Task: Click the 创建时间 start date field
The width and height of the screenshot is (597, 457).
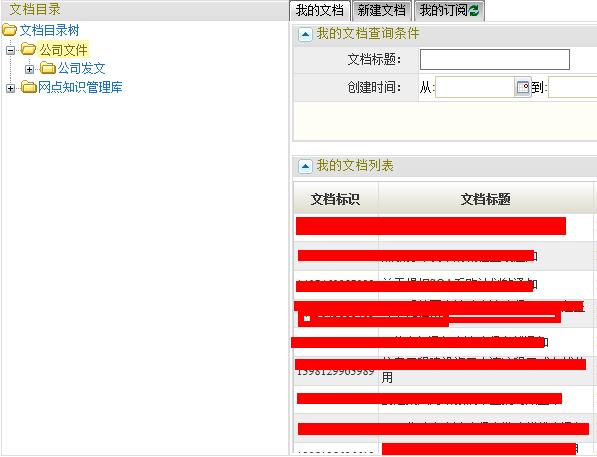Action: (474, 87)
